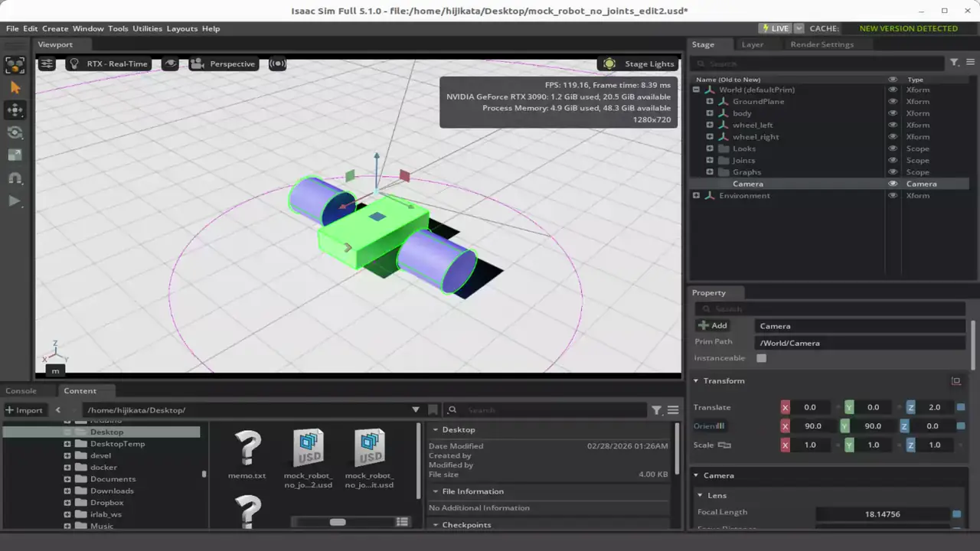980x551 pixels.
Task: Open the Utilities menu
Action: click(x=147, y=28)
